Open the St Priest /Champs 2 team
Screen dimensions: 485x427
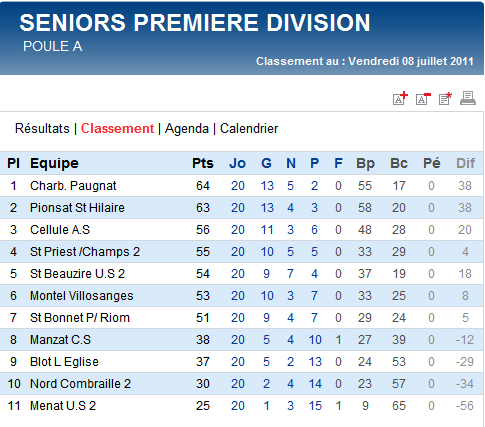[x=85, y=252]
